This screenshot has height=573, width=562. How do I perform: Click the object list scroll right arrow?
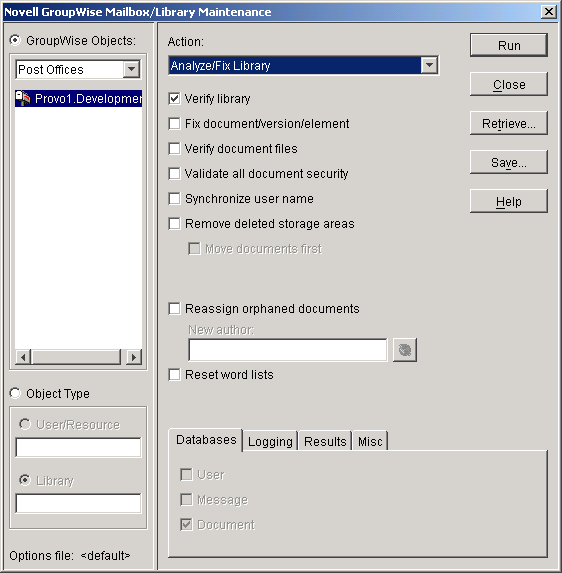(x=134, y=357)
